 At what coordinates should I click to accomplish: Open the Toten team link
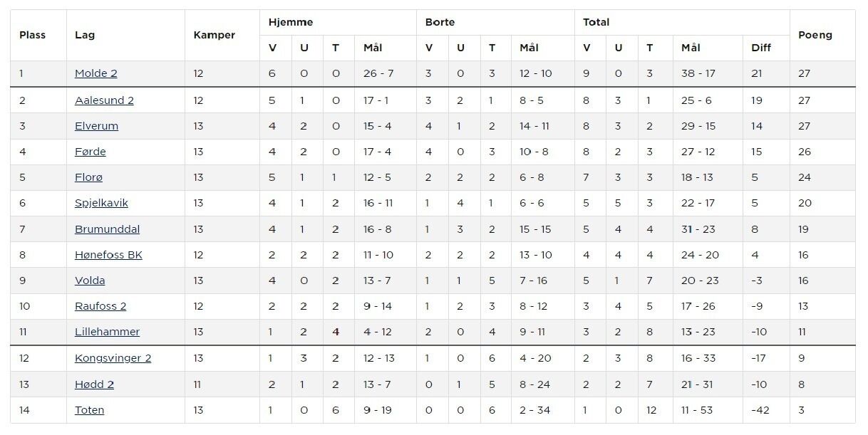click(89, 410)
